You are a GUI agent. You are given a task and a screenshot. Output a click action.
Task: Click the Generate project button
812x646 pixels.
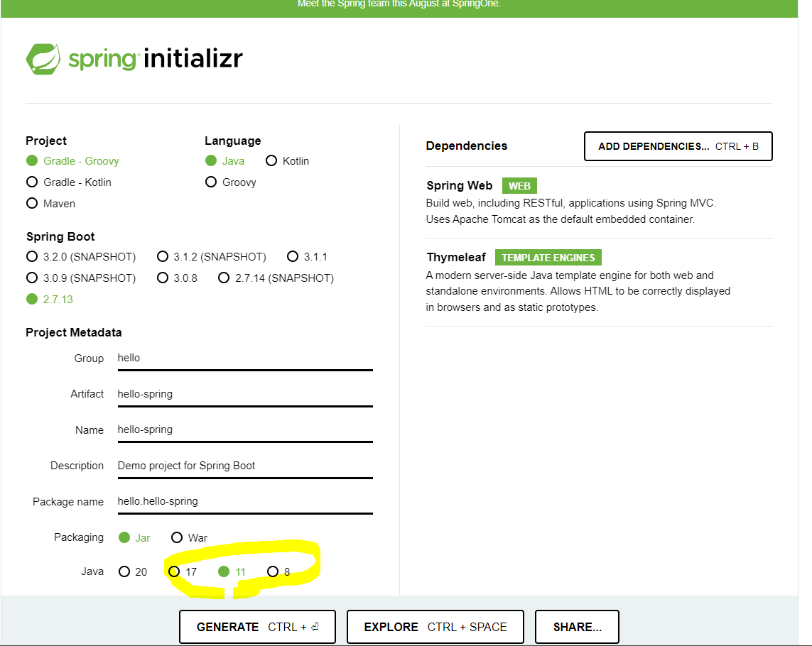tap(257, 627)
